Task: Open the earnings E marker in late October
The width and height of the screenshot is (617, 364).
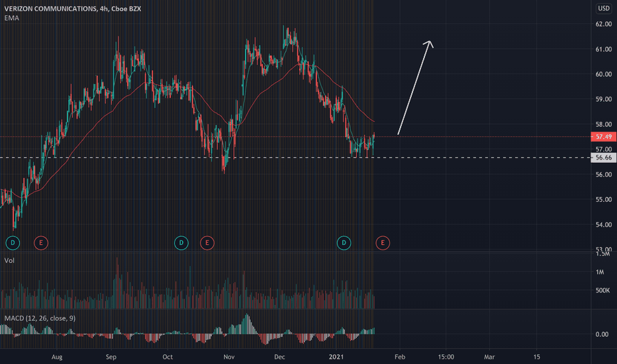Action: pos(207,243)
